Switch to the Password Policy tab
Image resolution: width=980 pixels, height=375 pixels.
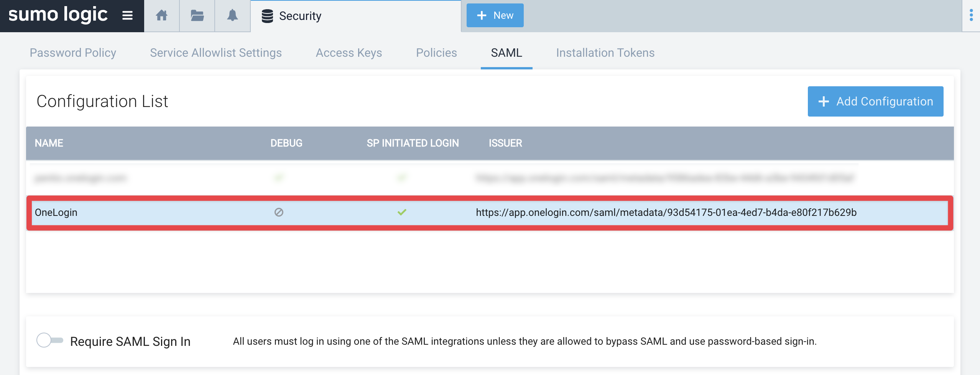click(x=73, y=53)
